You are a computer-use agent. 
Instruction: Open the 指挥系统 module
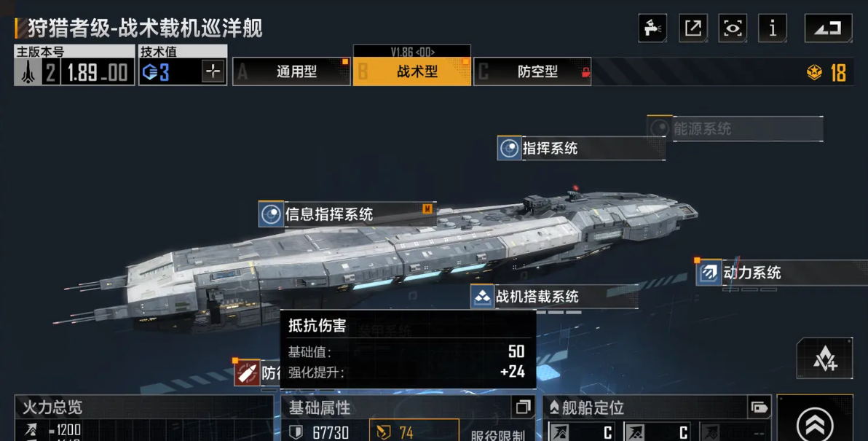tap(581, 148)
